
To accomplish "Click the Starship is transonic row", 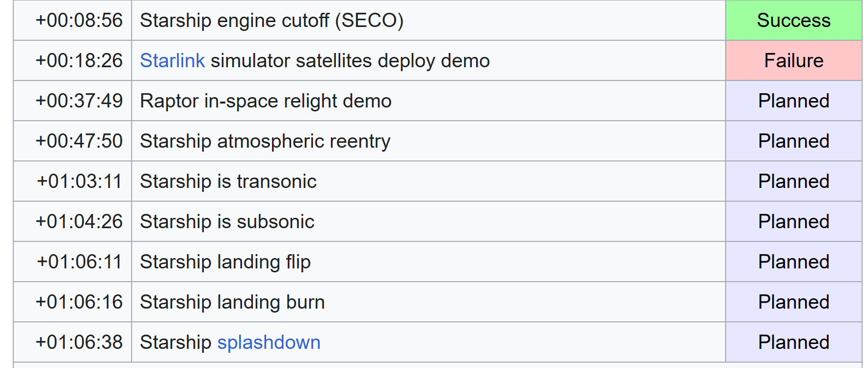I will [437, 182].
